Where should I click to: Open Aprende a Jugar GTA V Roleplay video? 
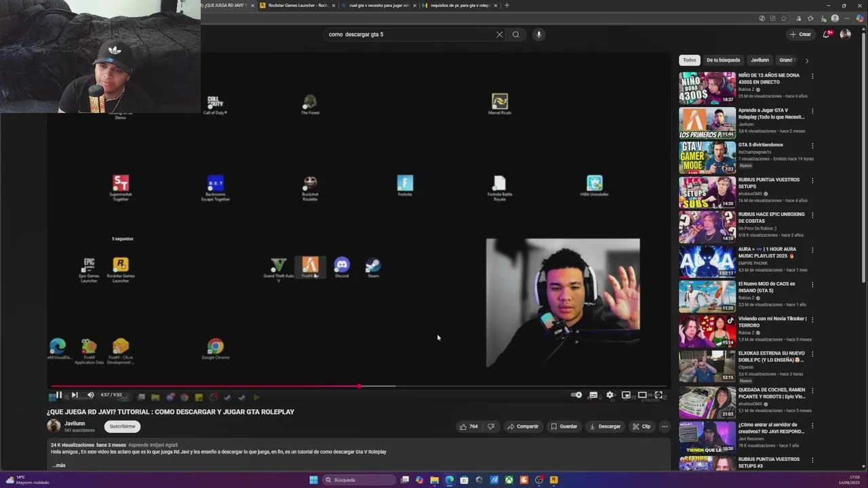point(707,123)
